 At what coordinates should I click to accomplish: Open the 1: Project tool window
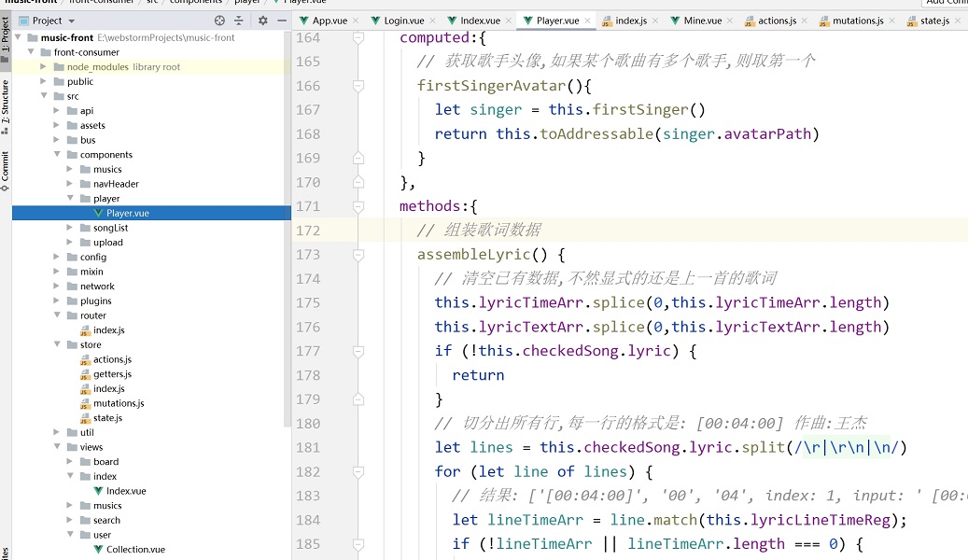pyautogui.click(x=5, y=39)
